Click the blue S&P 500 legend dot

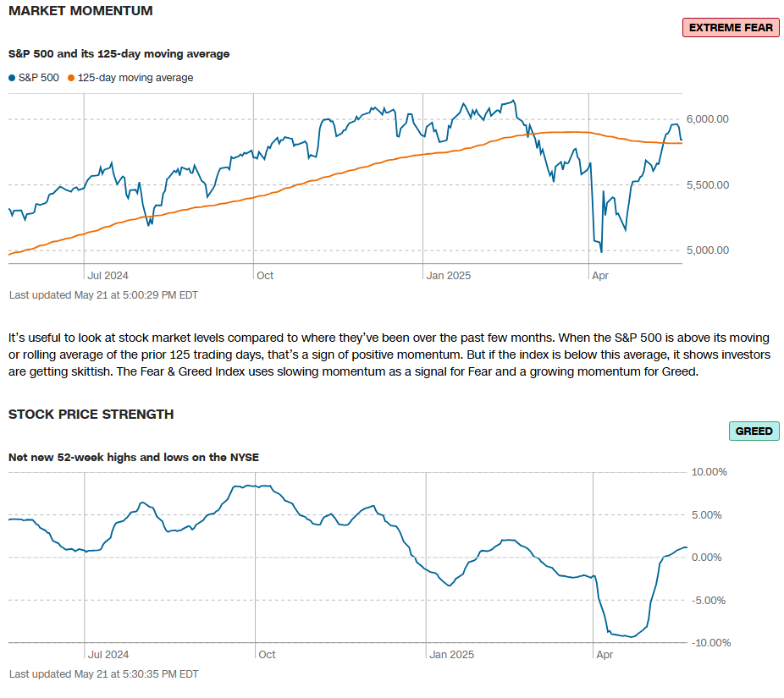(12, 78)
